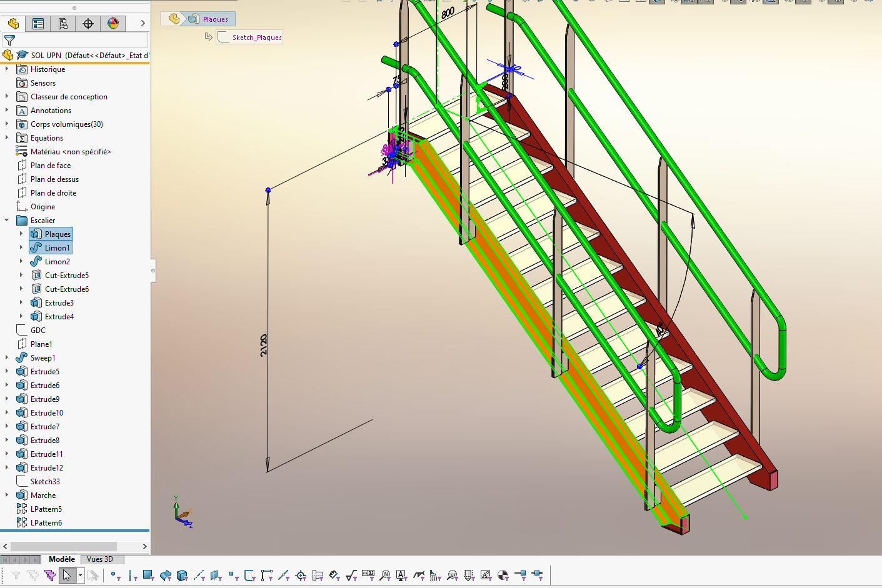Viewport: 882px width, 588px height.
Task: Collapse the FeatureManager panel using side handle
Action: pyautogui.click(x=153, y=271)
